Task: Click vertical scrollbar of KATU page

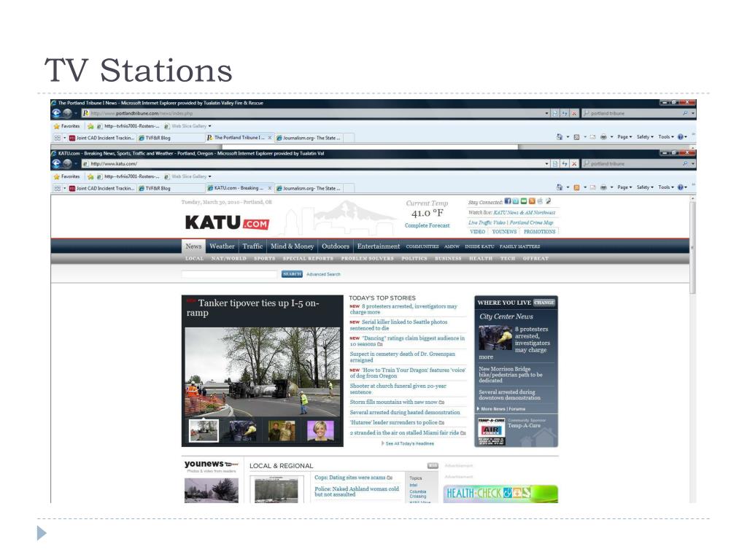Action: click(693, 248)
